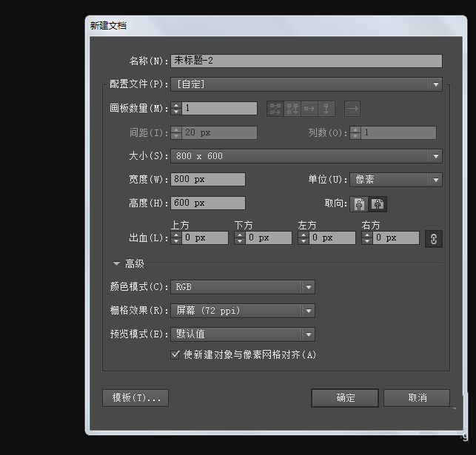Open the 栅格效果 raster effects dropdown
Image resolution: width=476 pixels, height=455 pixels.
point(243,311)
